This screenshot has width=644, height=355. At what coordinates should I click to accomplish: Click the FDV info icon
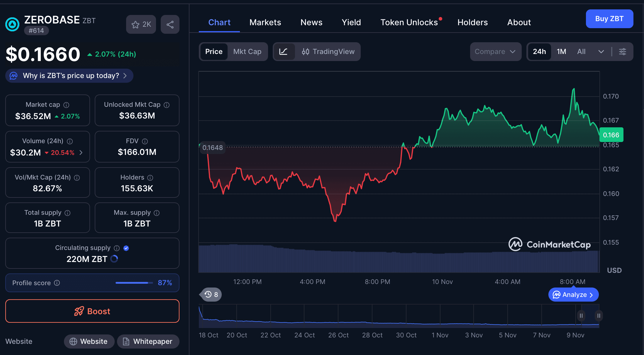click(145, 141)
